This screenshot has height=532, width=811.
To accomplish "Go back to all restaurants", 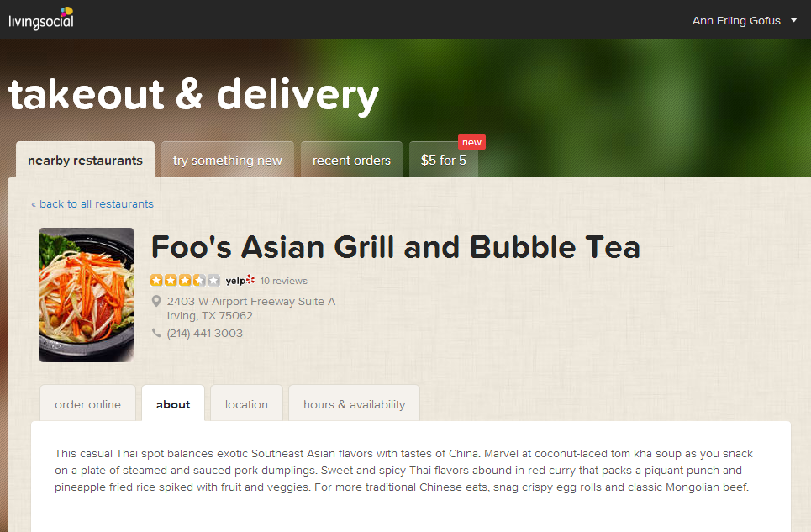I will [x=92, y=203].
